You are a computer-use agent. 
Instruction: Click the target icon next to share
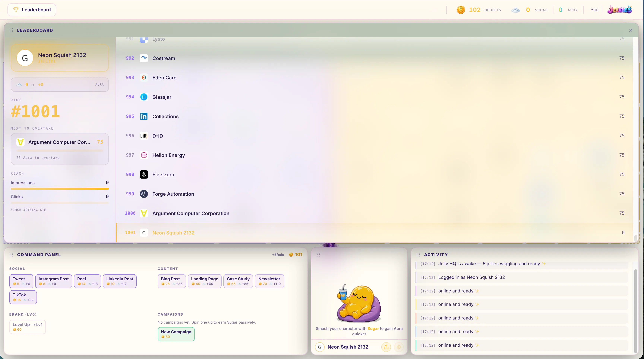(399, 347)
